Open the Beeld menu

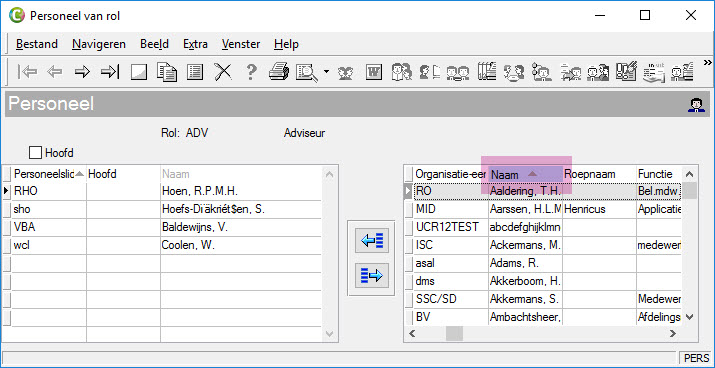point(155,44)
